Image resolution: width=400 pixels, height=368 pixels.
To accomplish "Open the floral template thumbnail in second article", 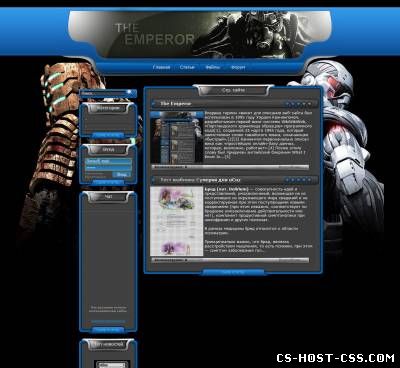I will tap(177, 221).
